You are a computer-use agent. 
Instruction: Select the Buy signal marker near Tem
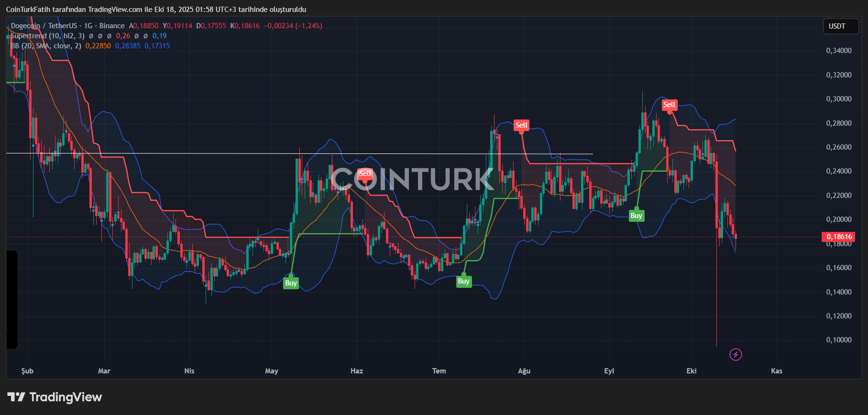click(x=463, y=281)
